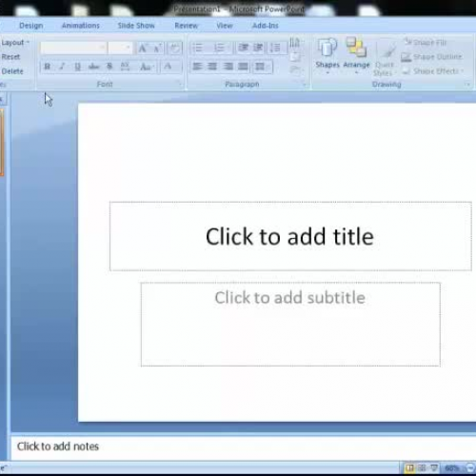
Task: Expand Paragraph dialog launcher
Action: point(305,85)
